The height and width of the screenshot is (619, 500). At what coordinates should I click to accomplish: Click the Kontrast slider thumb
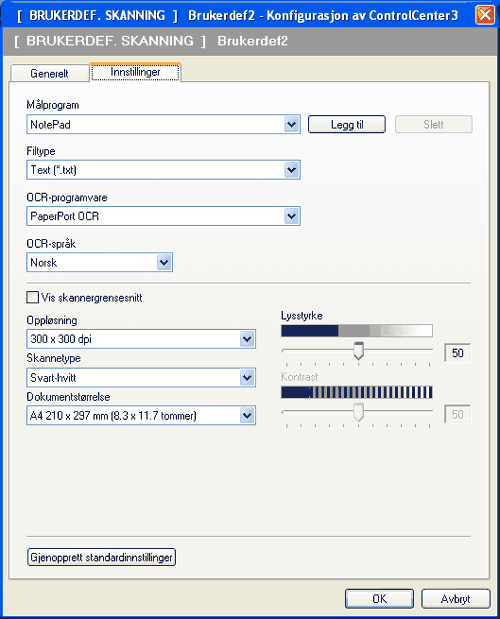358,413
